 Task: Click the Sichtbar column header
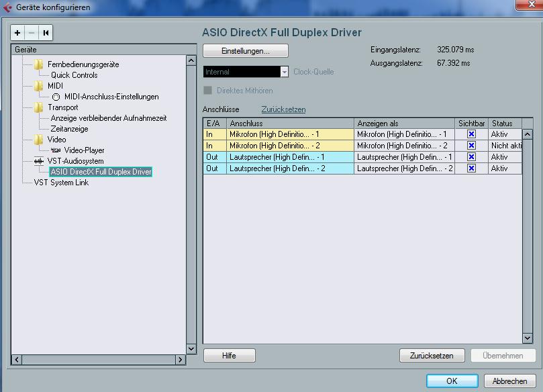coord(471,124)
